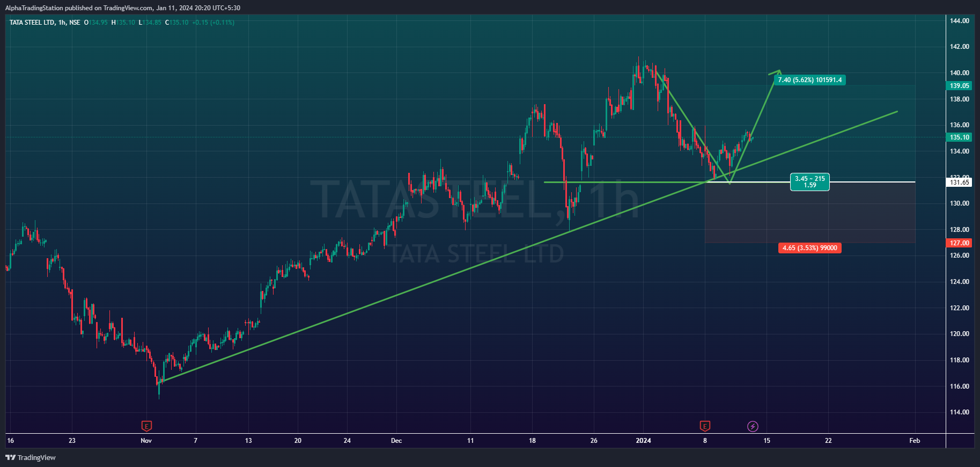Click the '22' date label on time axis
Image resolution: width=980 pixels, height=467 pixels.
[828, 441]
